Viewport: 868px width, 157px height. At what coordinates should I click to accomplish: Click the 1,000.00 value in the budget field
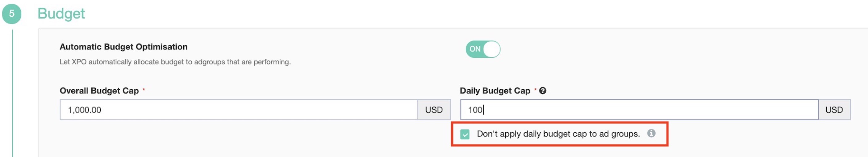pyautogui.click(x=84, y=110)
